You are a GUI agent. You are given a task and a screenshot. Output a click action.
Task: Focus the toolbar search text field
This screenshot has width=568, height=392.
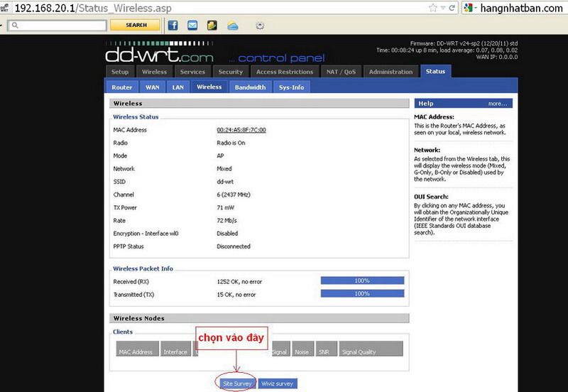coord(58,26)
